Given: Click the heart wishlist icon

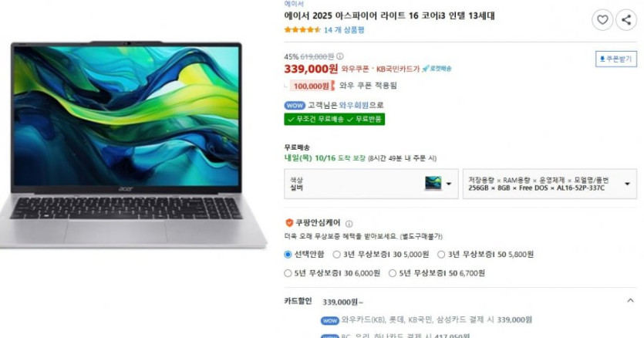Looking at the screenshot, I should 602,20.
